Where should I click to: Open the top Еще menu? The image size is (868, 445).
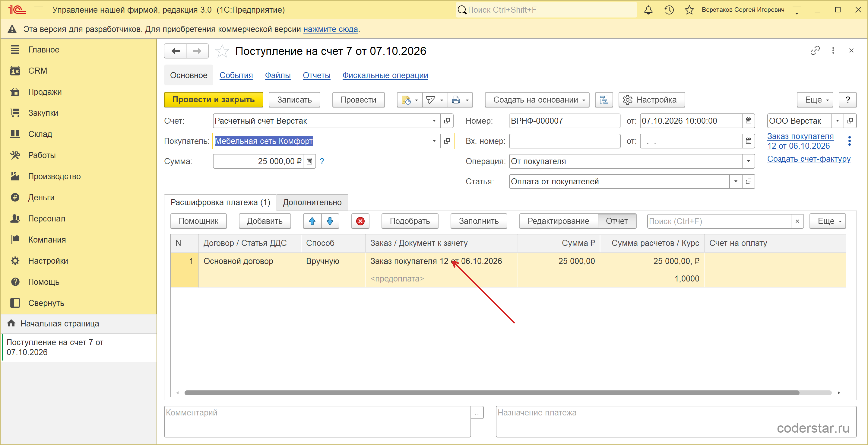click(815, 100)
